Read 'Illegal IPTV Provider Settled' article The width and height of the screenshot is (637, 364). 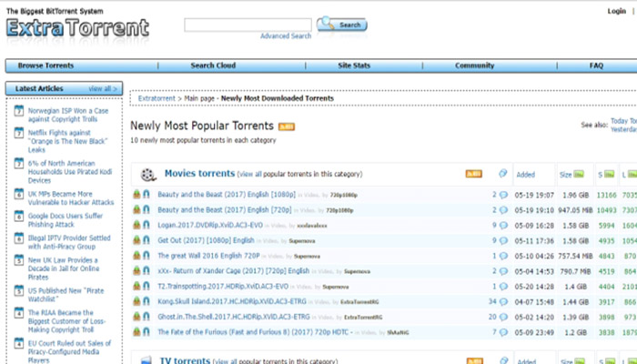pyautogui.click(x=69, y=242)
